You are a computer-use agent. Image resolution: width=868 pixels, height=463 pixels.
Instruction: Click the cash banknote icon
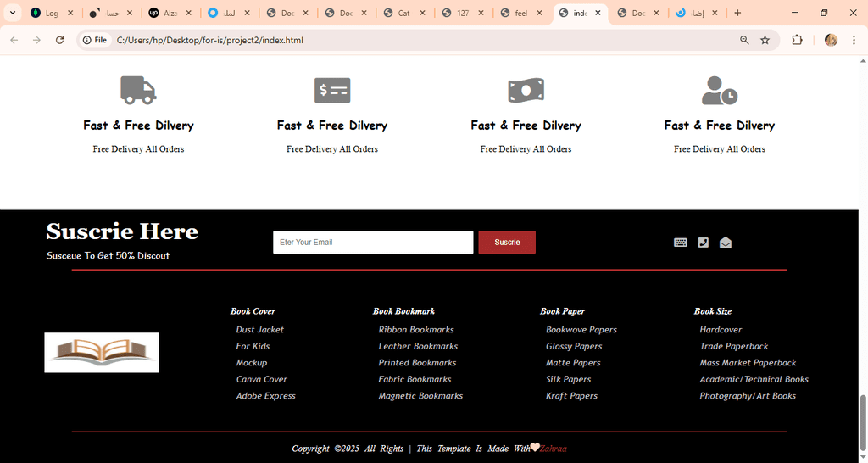tap(526, 90)
